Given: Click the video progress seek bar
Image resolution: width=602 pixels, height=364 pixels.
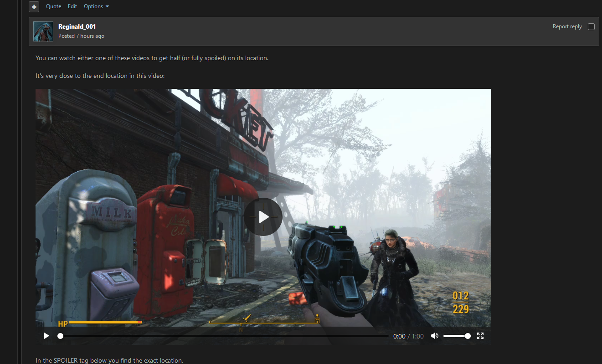Looking at the screenshot, I should 224,336.
